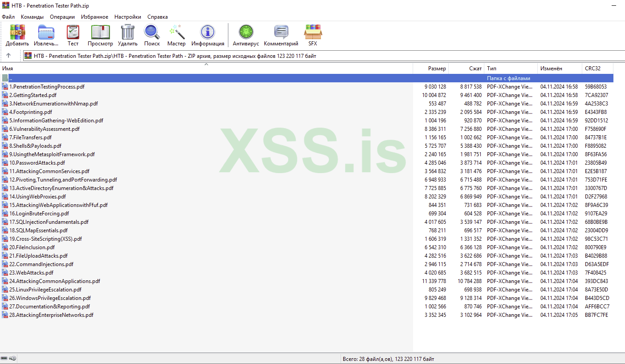Sort files by the Размер column header

click(431, 69)
